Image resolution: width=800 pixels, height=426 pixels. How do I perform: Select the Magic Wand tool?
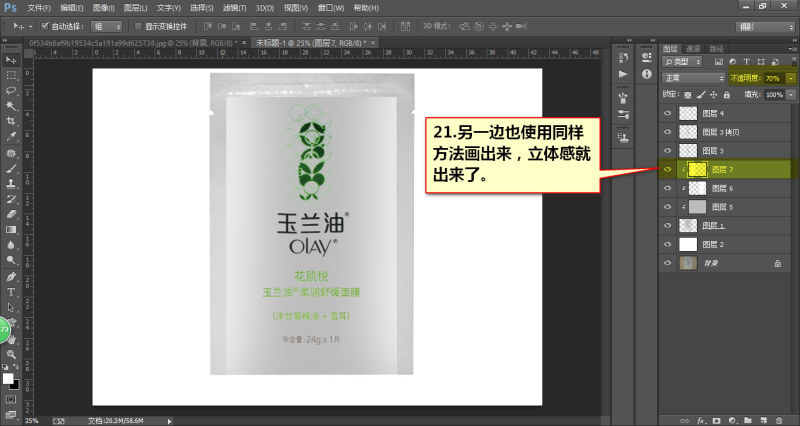11,106
